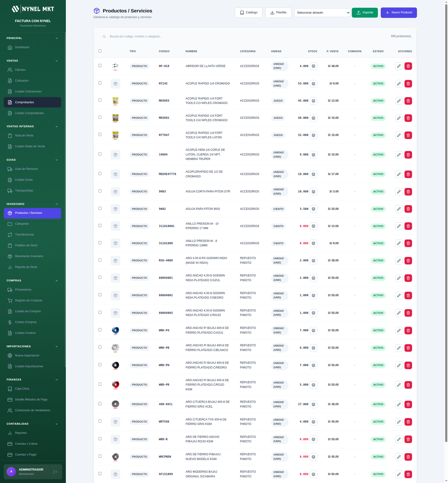Click the edit pencil for ABRIDOR DE LLANTA VERDE
Viewport: 448px width, 483px height.
pos(399,66)
